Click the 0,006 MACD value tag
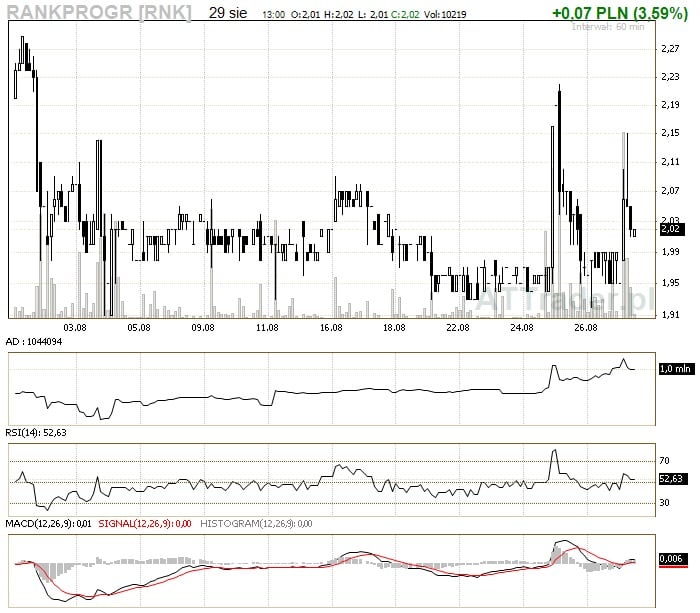 point(671,559)
